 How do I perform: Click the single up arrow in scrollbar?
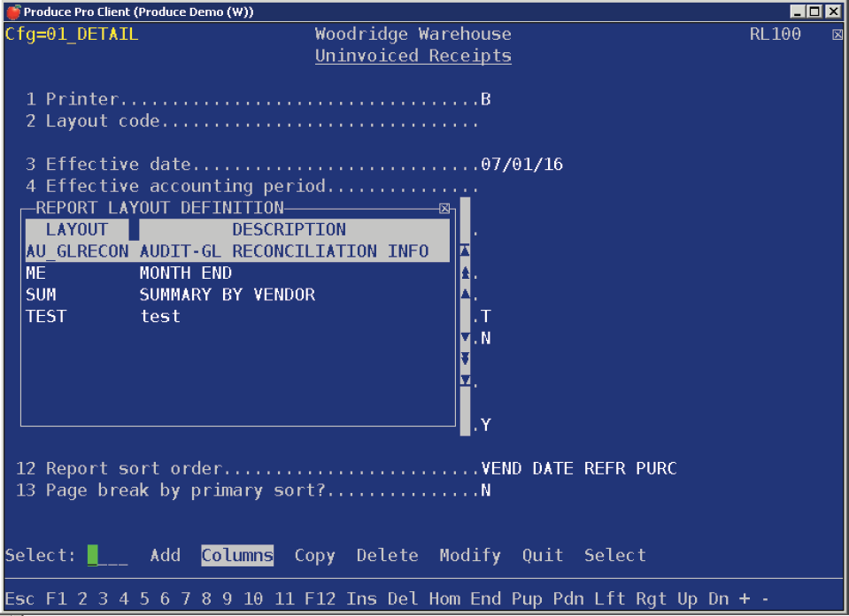[465, 294]
